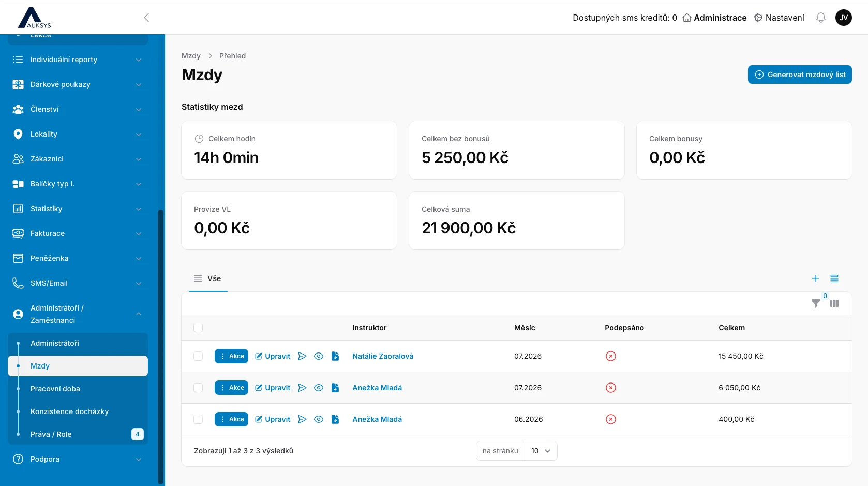Sort by the Celkem column header
The image size is (868, 486).
[x=731, y=328]
